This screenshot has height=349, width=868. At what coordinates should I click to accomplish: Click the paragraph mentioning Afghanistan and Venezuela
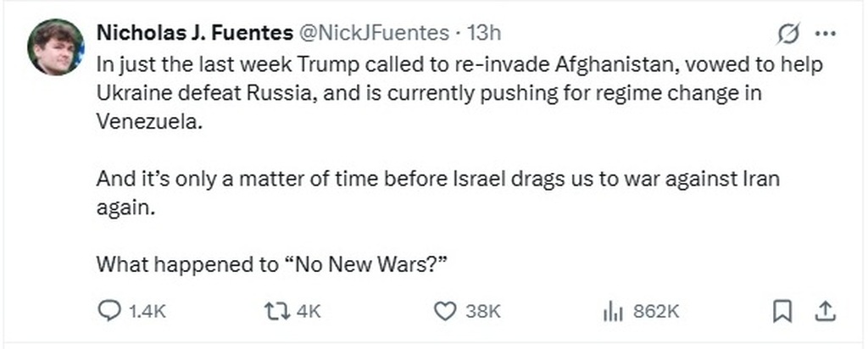424,92
